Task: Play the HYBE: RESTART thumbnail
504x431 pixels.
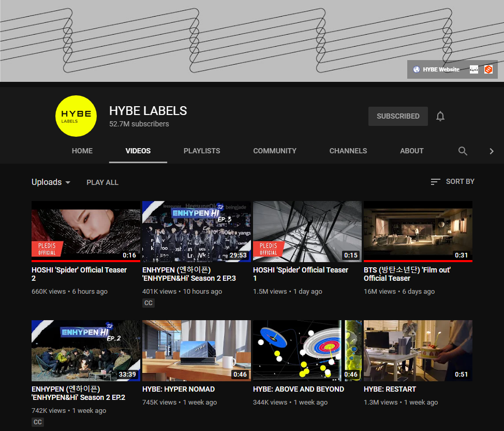Action: coord(418,351)
